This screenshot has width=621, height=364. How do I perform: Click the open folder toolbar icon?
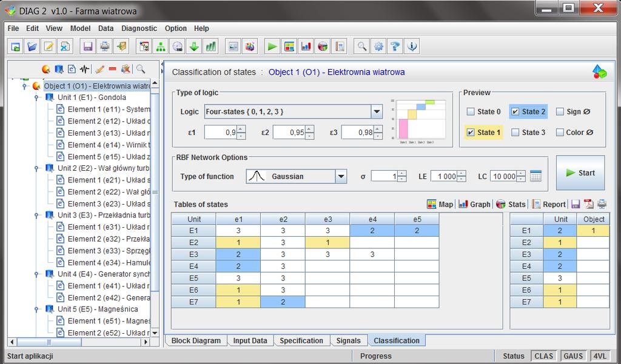pyautogui.click(x=32, y=46)
